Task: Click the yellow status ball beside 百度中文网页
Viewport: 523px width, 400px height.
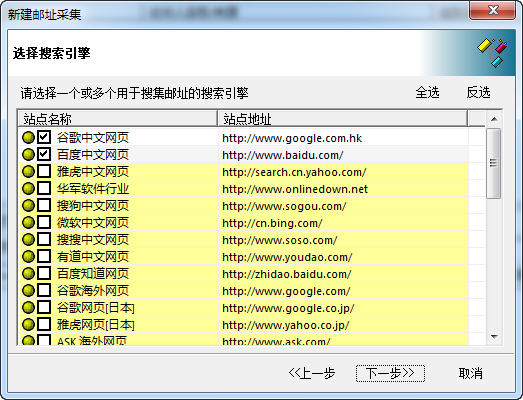Action: (28, 154)
